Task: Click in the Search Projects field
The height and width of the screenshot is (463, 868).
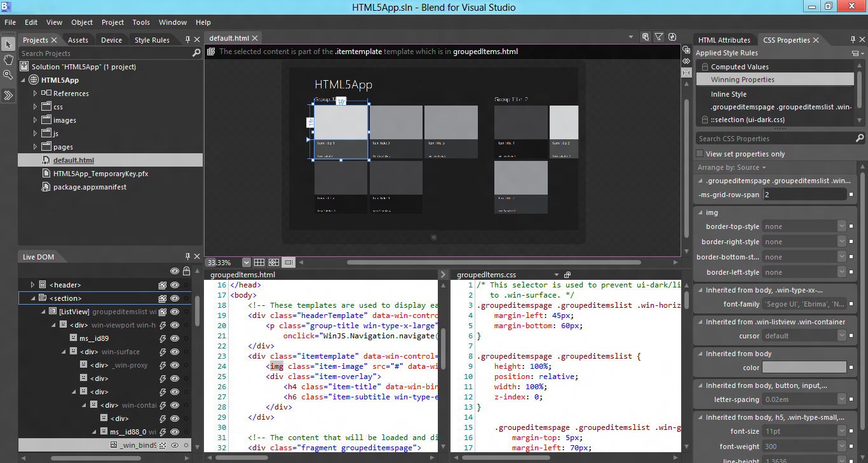Action: 105,53
